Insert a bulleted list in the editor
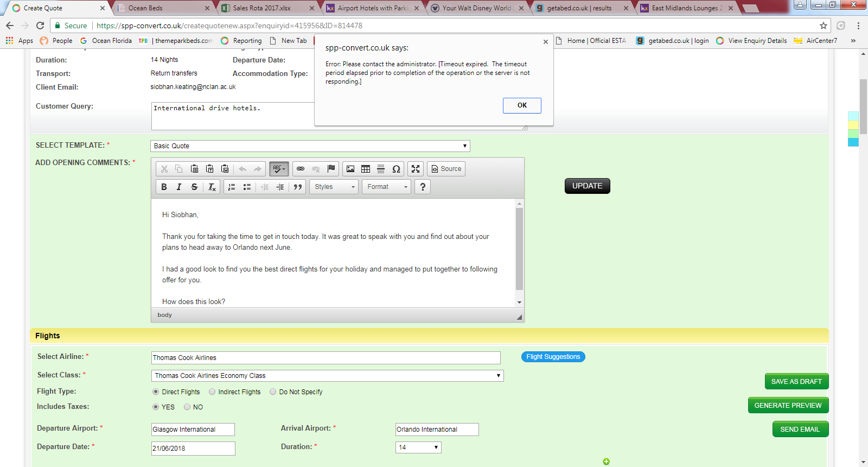This screenshot has height=467, width=868. pyautogui.click(x=247, y=187)
